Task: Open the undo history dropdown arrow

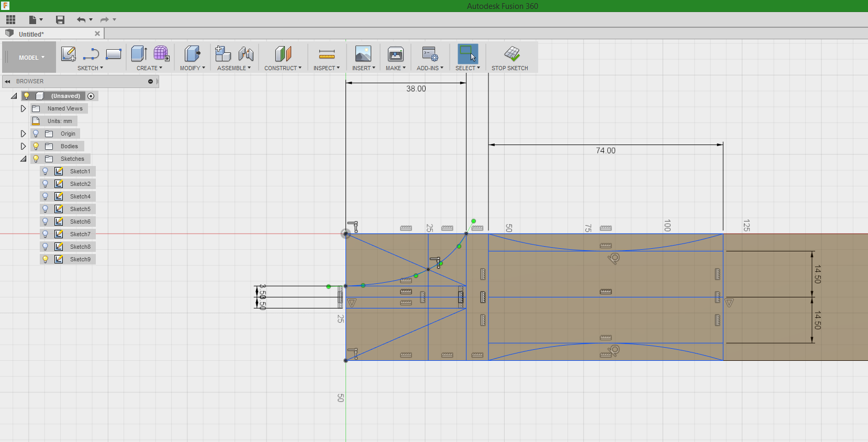Action: (x=91, y=20)
